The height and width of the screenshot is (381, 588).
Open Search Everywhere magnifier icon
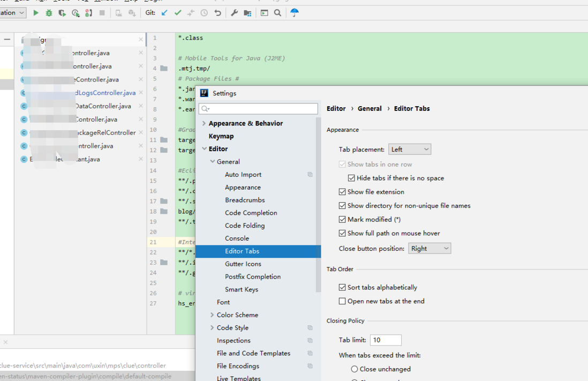click(277, 13)
